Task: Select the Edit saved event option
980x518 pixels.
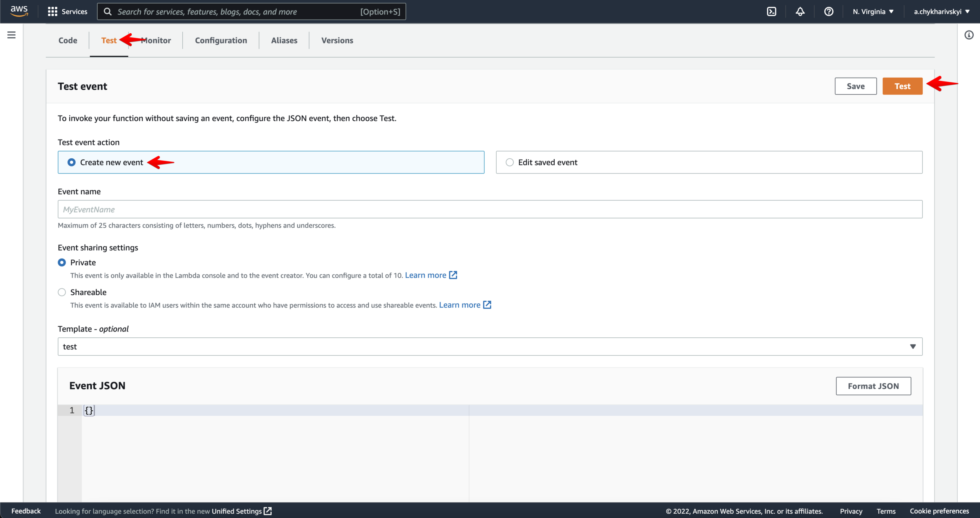Action: click(x=510, y=162)
